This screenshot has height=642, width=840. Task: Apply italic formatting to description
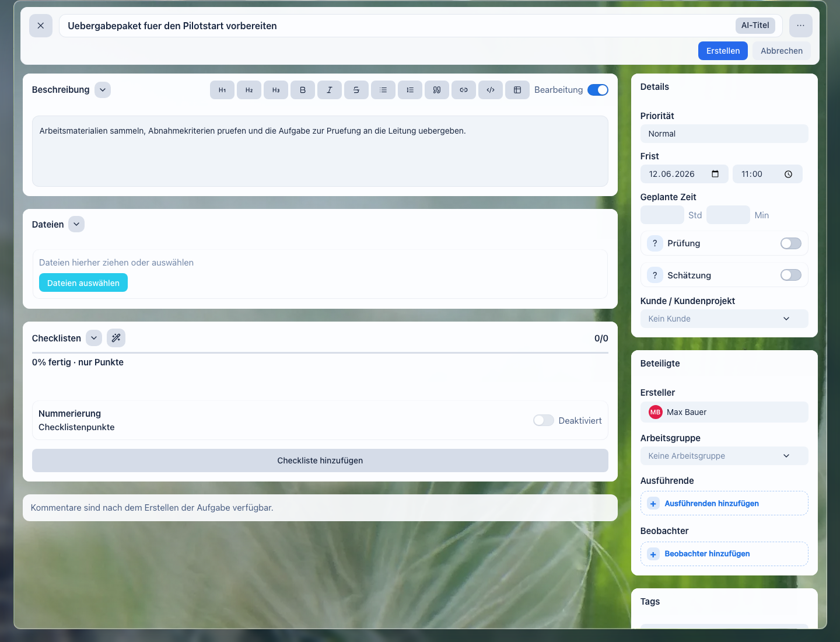pos(330,90)
